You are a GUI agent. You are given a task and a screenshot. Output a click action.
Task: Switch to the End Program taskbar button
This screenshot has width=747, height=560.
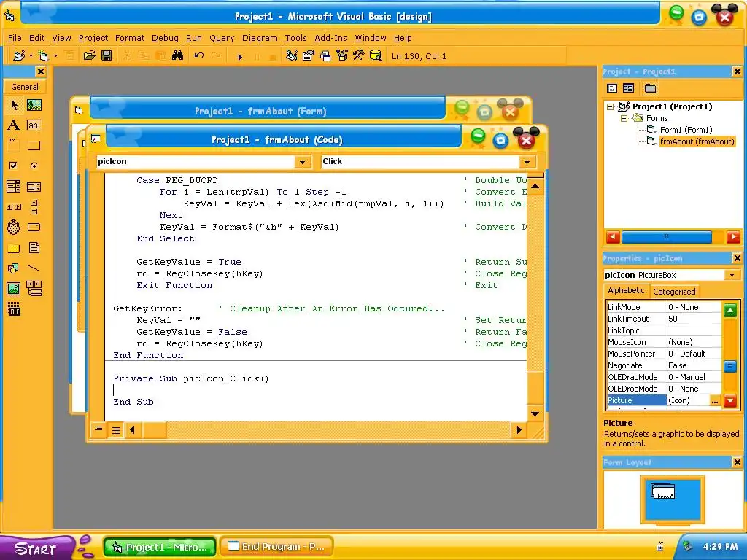coord(276,547)
